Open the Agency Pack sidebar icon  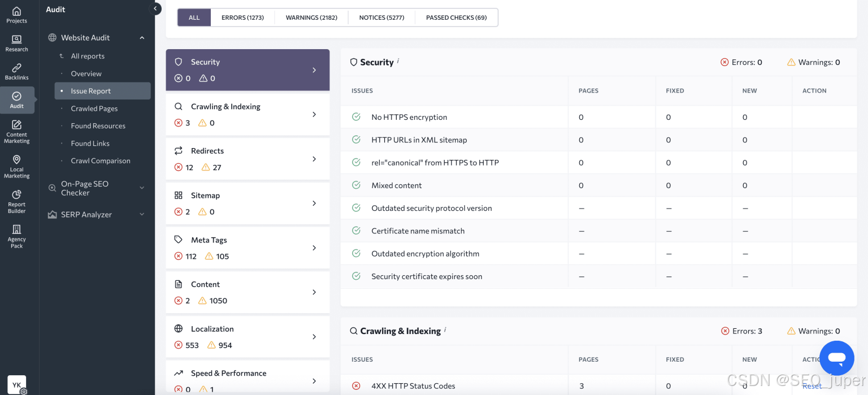pos(16,236)
